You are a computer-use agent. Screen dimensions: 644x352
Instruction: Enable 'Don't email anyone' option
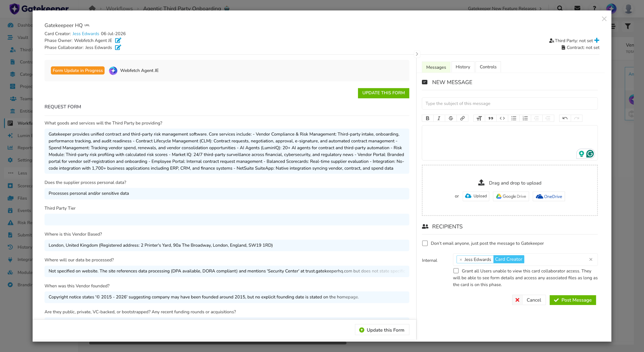click(425, 243)
